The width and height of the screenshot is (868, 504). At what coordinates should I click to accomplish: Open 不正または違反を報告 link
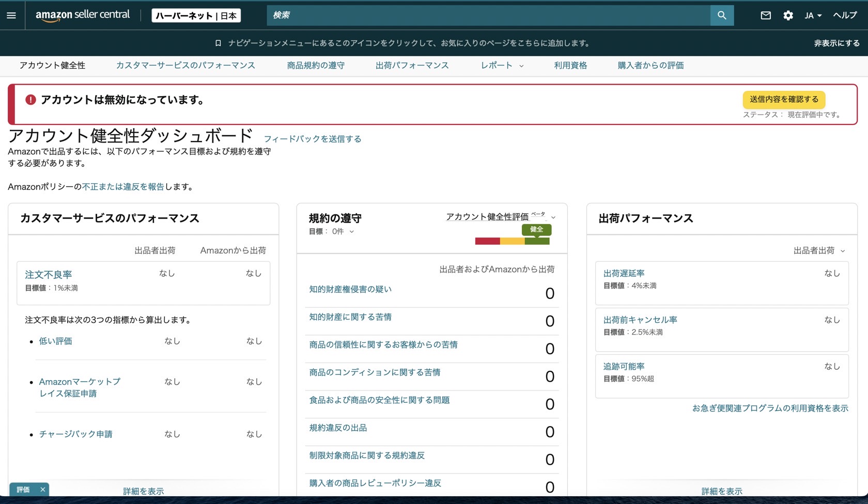pyautogui.click(x=123, y=187)
